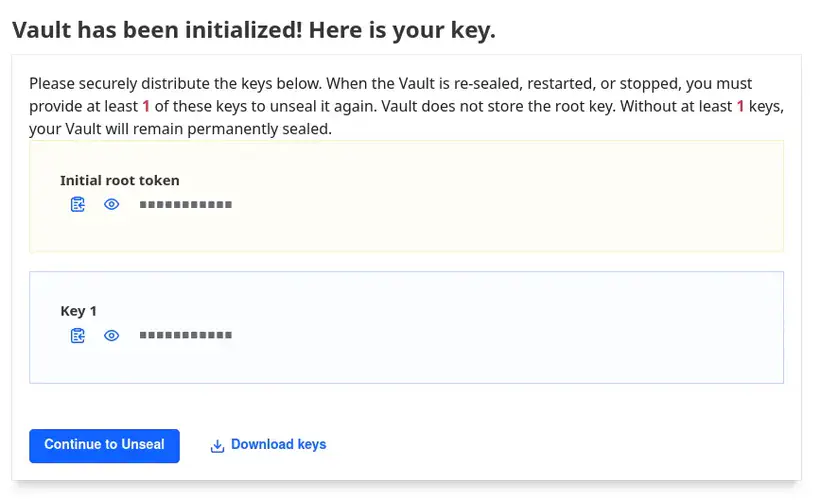
Task: Click the "Initial root token" label
Action: [x=120, y=181]
